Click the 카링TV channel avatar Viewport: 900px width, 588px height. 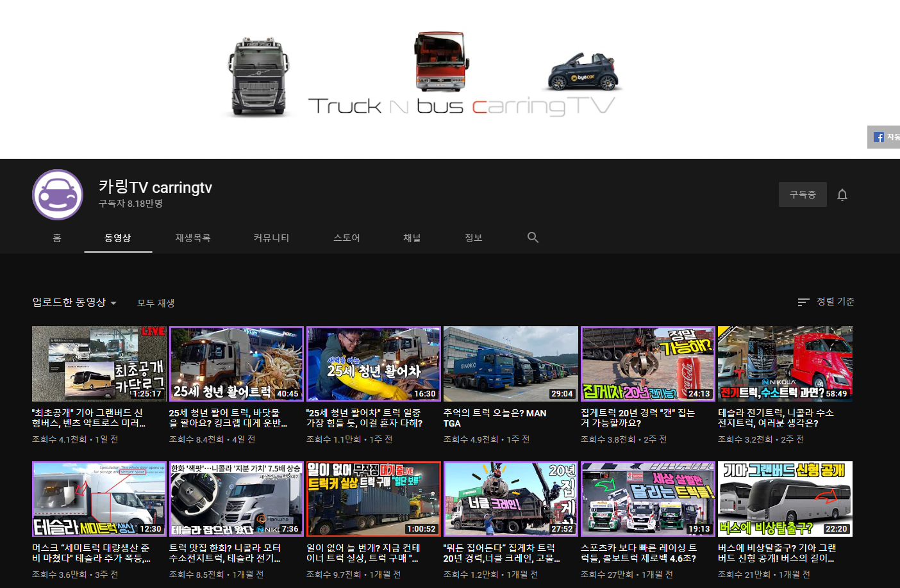tap(58, 195)
